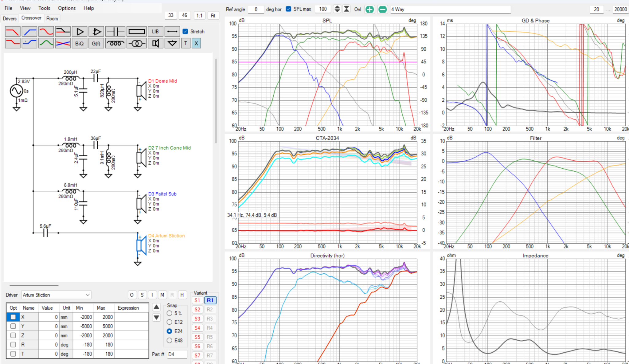The width and height of the screenshot is (629, 364).
Task: Click the 1:1 zoom button
Action: [199, 15]
